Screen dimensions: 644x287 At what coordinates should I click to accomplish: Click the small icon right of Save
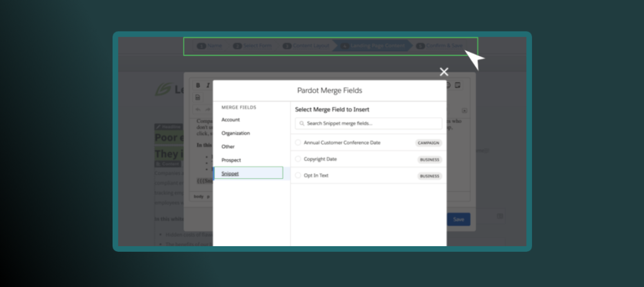click(500, 216)
